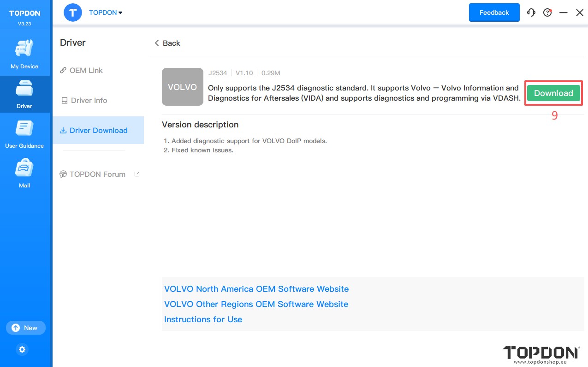The height and width of the screenshot is (367, 588).
Task: Open the help question mark icon
Action: click(x=547, y=13)
